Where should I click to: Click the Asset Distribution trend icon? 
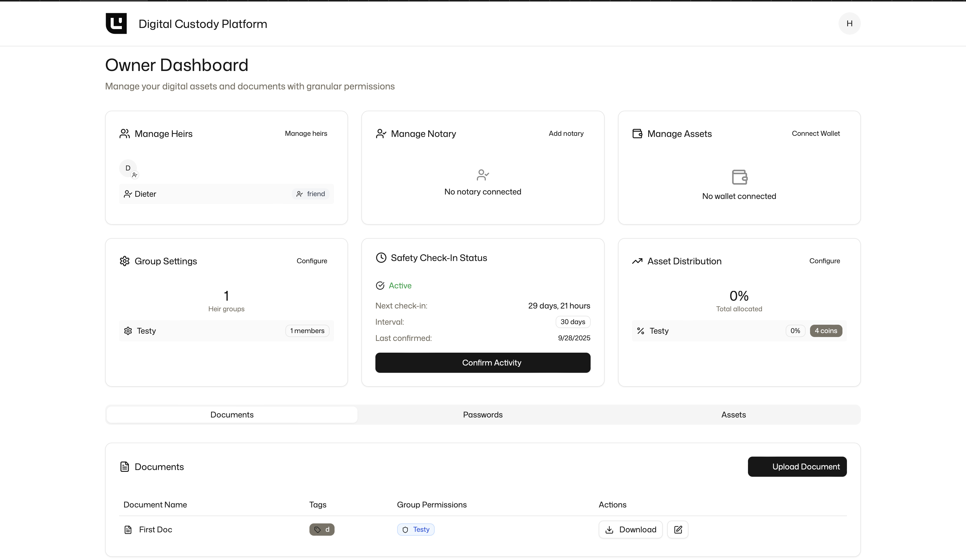coord(637,261)
